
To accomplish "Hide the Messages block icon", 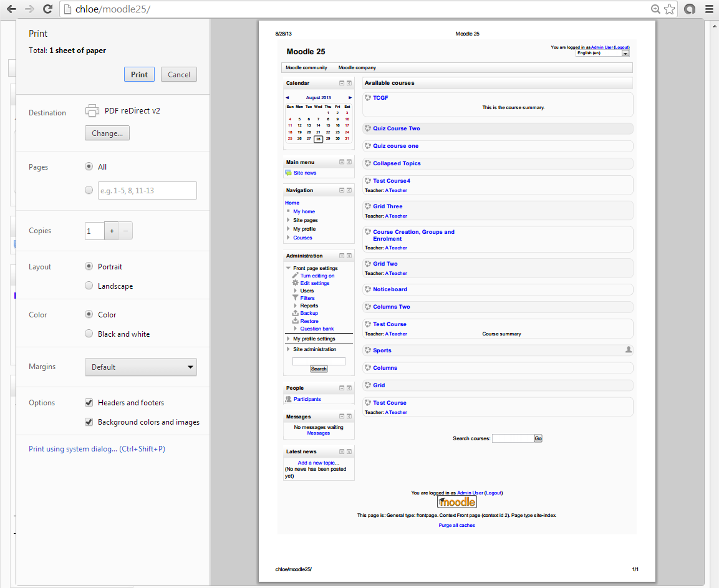I will point(342,417).
